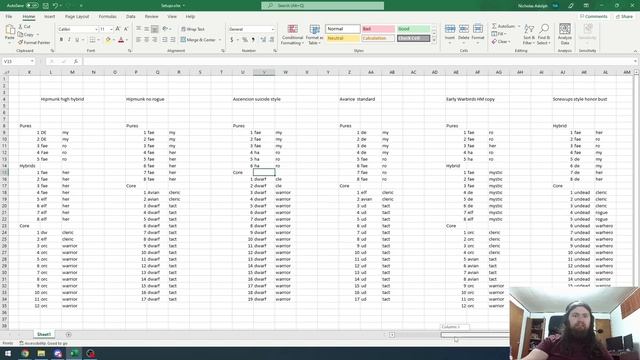Toggle Bold formatting

click(61, 40)
